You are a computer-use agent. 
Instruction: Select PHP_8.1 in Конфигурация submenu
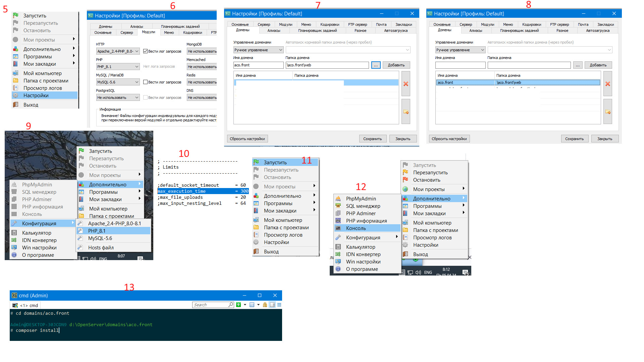click(97, 231)
